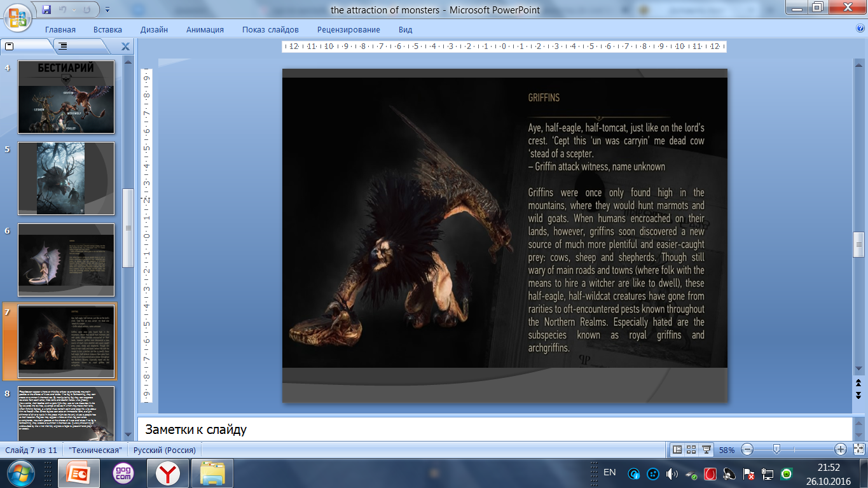Open volume speaker tray icon
The width and height of the screenshot is (868, 488).
(x=672, y=474)
